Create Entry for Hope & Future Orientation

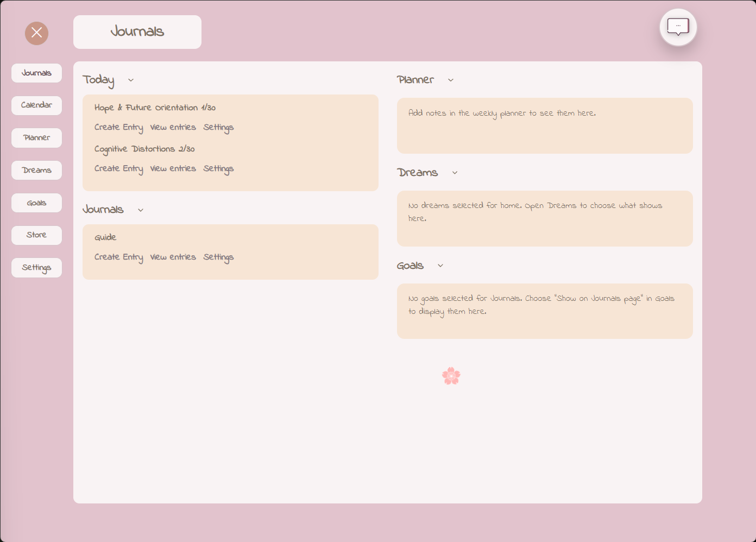(x=118, y=127)
